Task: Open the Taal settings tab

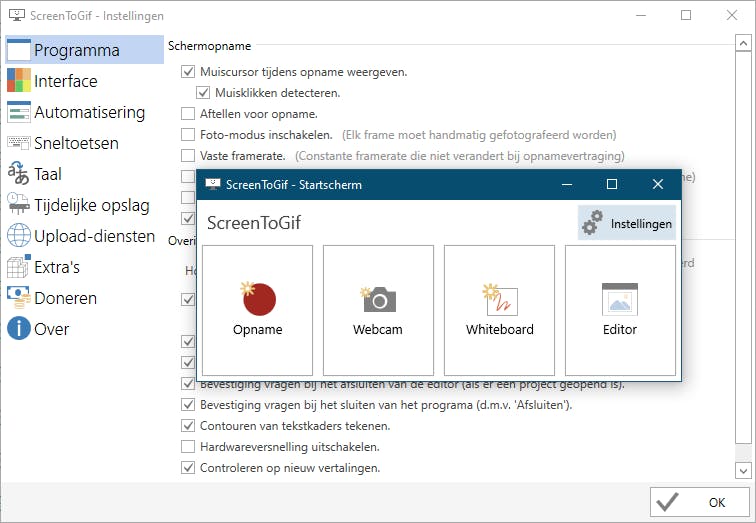Action: [x=84, y=174]
